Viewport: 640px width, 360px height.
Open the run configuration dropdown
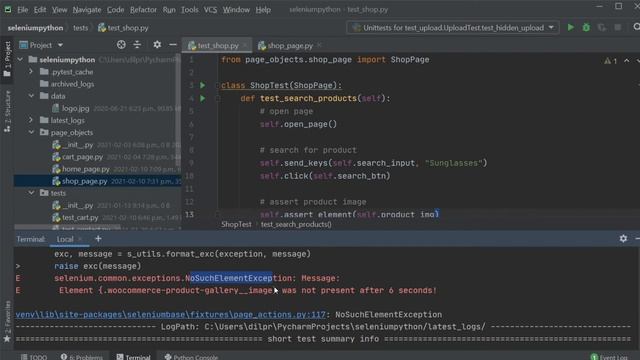453,27
